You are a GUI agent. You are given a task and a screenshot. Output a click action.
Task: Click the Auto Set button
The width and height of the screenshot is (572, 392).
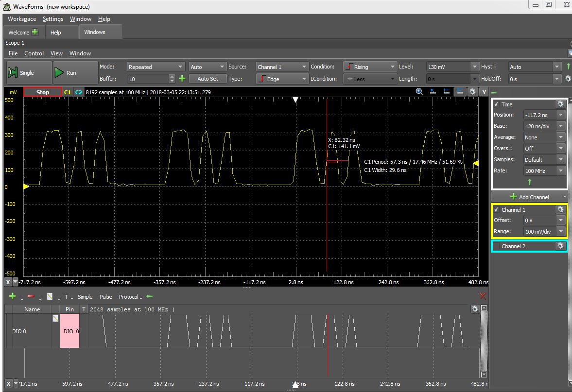click(x=208, y=78)
